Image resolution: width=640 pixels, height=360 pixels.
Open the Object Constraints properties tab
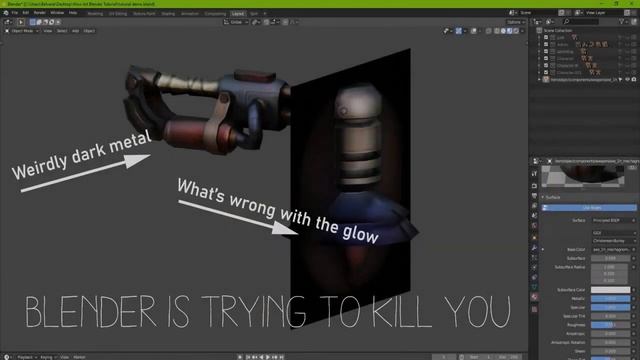(534, 277)
